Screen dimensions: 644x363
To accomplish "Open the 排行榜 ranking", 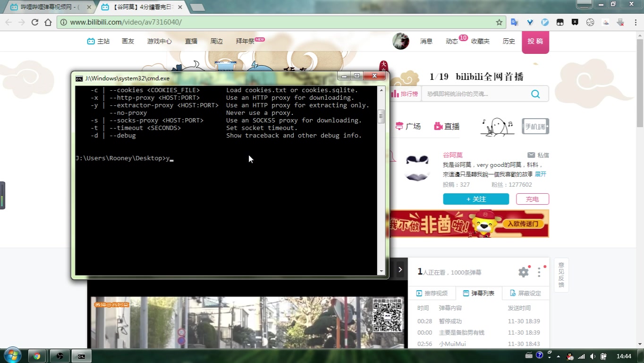I will pyautogui.click(x=405, y=94).
